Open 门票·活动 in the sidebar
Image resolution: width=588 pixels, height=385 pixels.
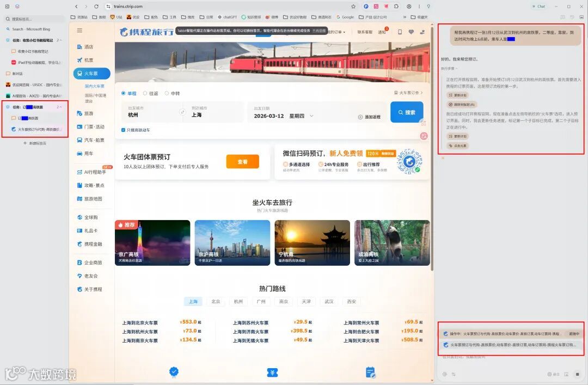tap(90, 127)
